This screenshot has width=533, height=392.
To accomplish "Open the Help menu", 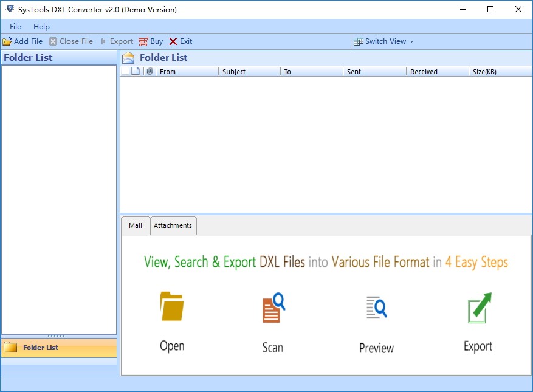I will [x=41, y=27].
